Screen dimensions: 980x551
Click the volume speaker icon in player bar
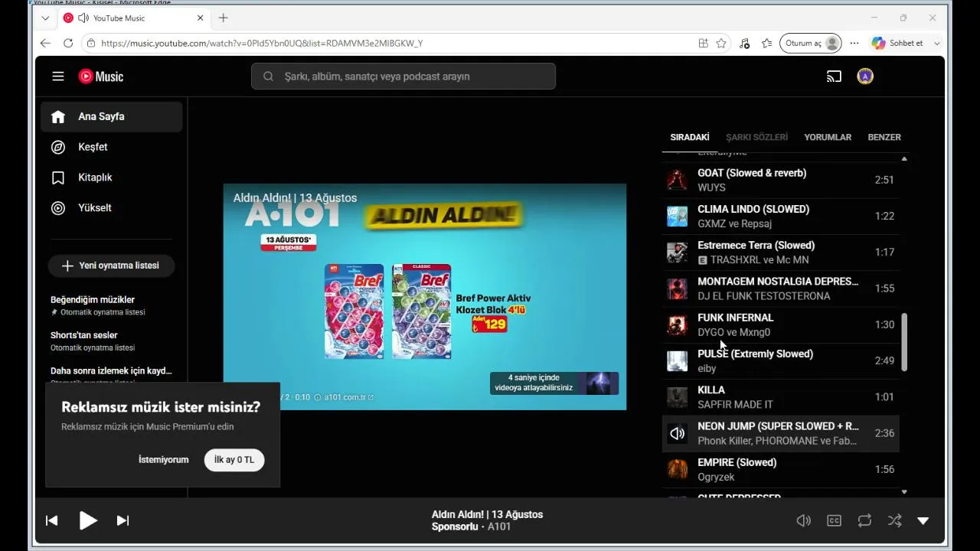(x=803, y=520)
